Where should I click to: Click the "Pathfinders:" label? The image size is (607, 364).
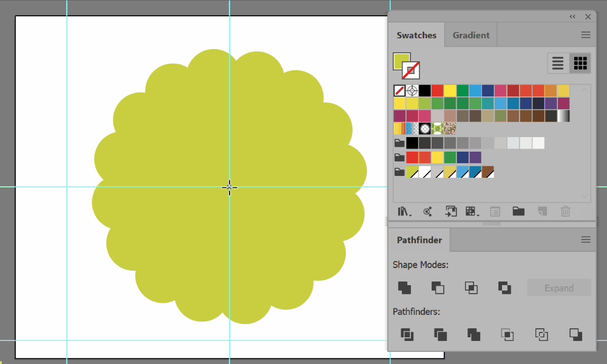click(x=416, y=312)
